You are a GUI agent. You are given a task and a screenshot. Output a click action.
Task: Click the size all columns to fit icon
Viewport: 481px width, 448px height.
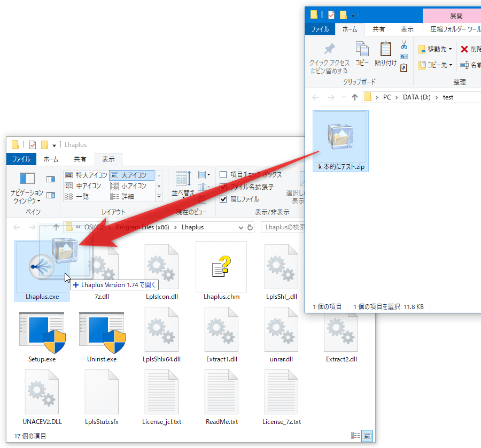click(x=202, y=200)
